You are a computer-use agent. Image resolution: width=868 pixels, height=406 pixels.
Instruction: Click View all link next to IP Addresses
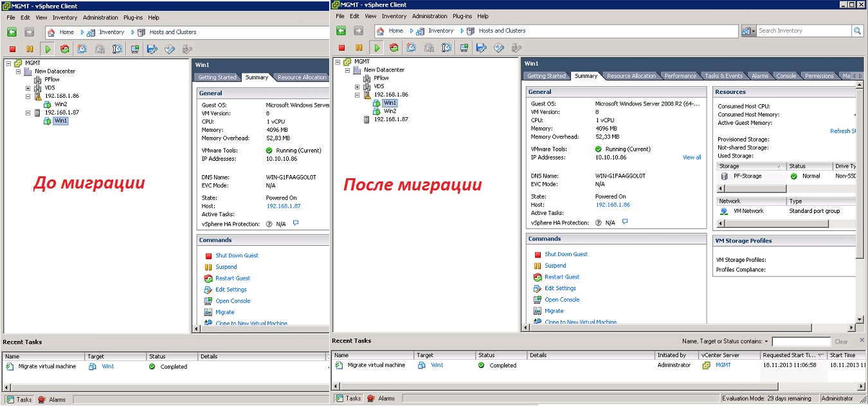pos(692,157)
